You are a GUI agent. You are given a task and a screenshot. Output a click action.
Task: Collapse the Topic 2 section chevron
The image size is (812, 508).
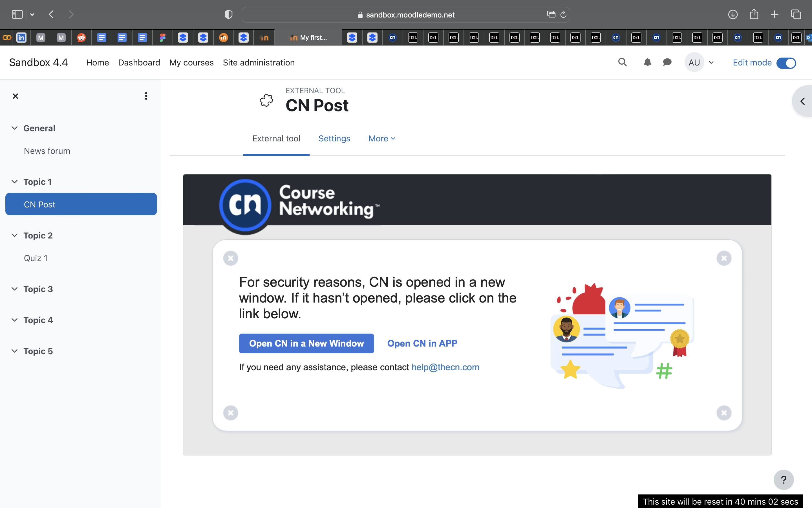point(14,235)
